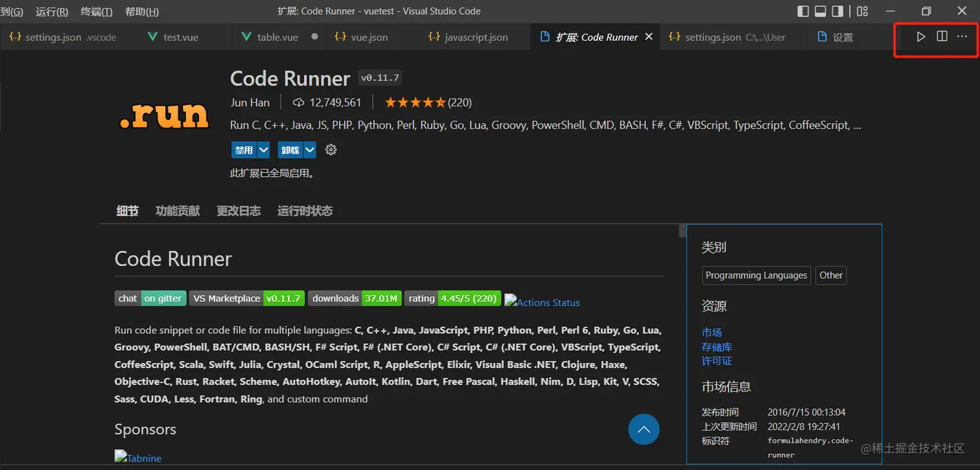Click the publish date 2016/7/15 00:13:04
Screen dimensions: 980x470
coord(806,412)
